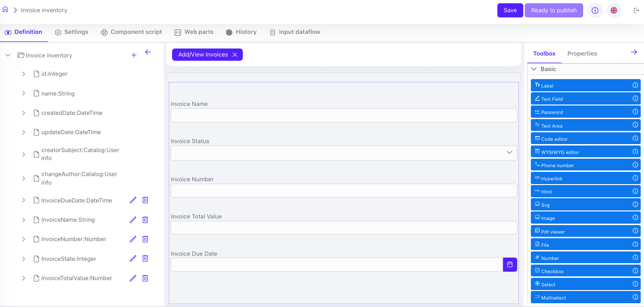Click the Save button
Image resolution: width=644 pixels, height=307 pixels.
point(510,10)
